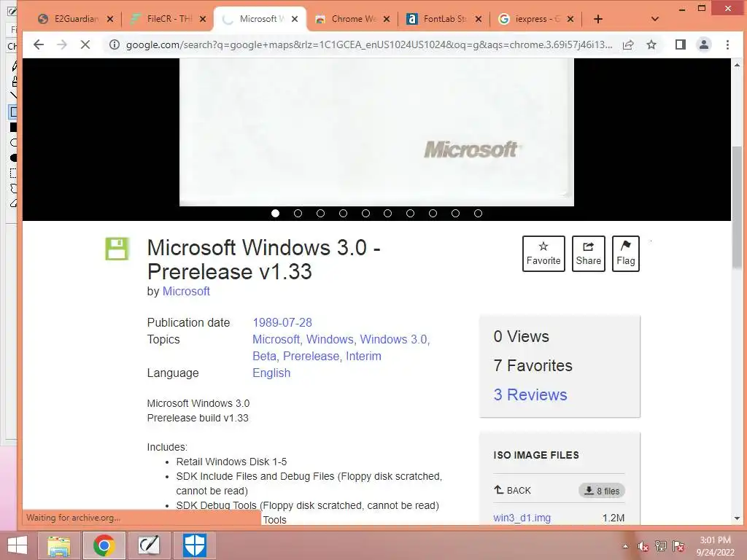
Task: Click the Chrome taskbar icon
Action: [x=104, y=545]
